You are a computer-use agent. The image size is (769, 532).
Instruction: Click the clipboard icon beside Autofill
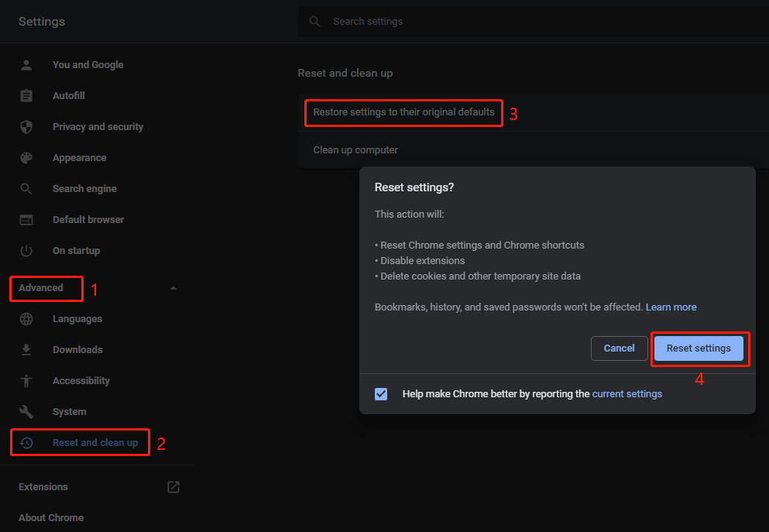[x=26, y=95]
